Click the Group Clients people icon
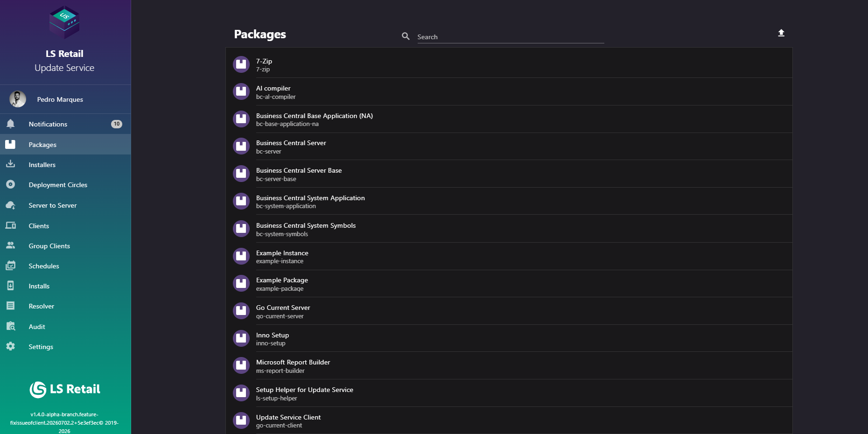Image resolution: width=868 pixels, height=434 pixels. point(10,245)
